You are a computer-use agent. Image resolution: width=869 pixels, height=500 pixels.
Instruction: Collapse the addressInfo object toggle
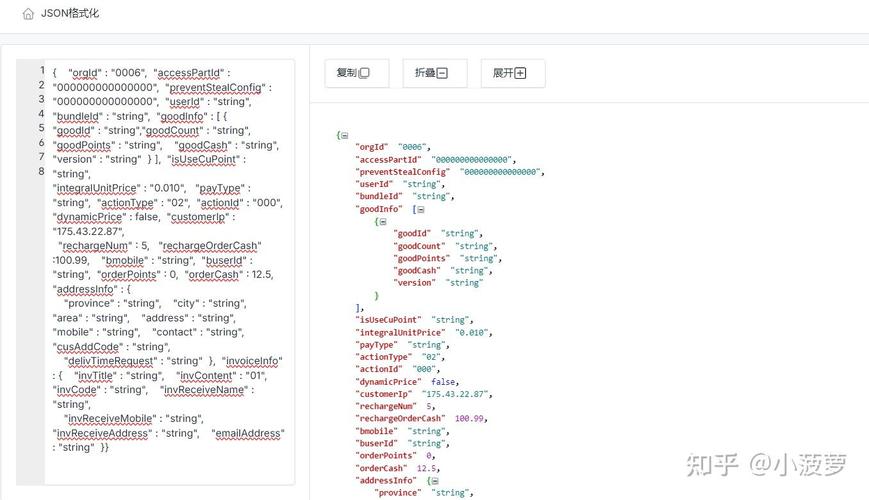(435, 481)
